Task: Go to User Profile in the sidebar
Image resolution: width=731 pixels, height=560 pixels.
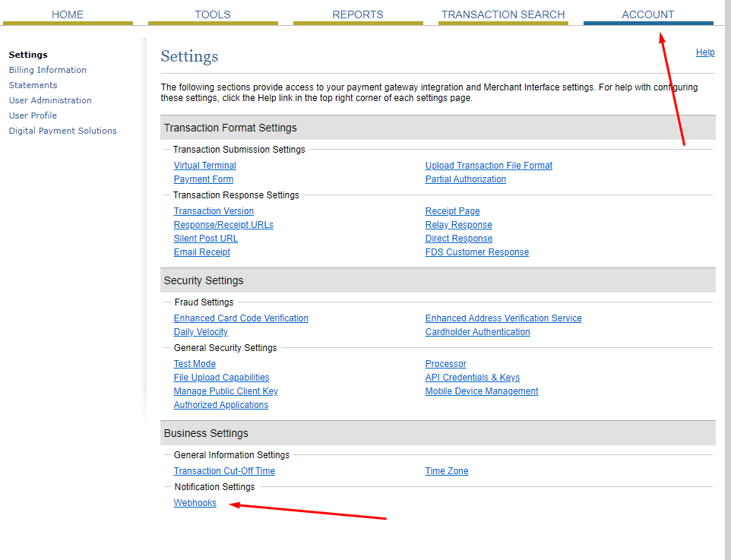Action: point(33,115)
